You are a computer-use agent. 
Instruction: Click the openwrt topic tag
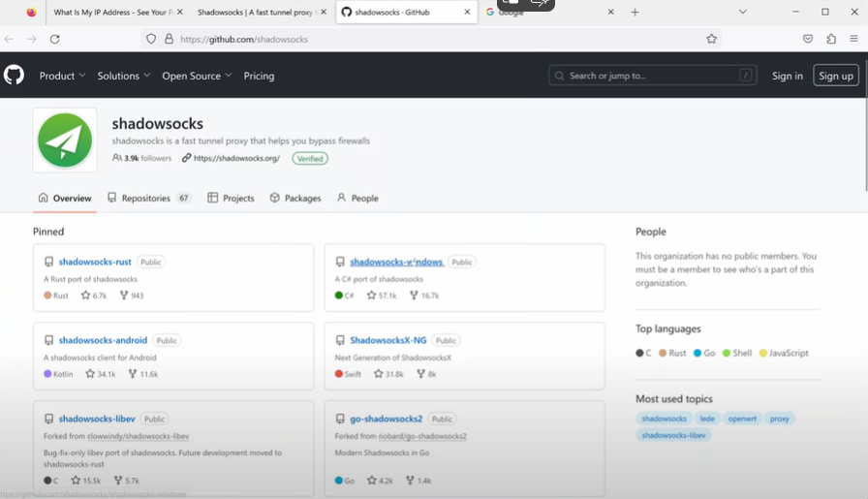tap(742, 419)
